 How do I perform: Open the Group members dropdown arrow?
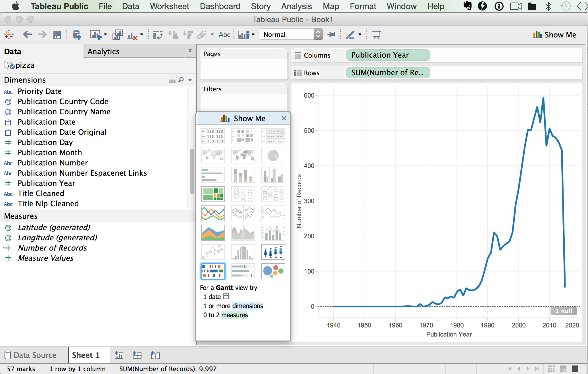coord(212,35)
